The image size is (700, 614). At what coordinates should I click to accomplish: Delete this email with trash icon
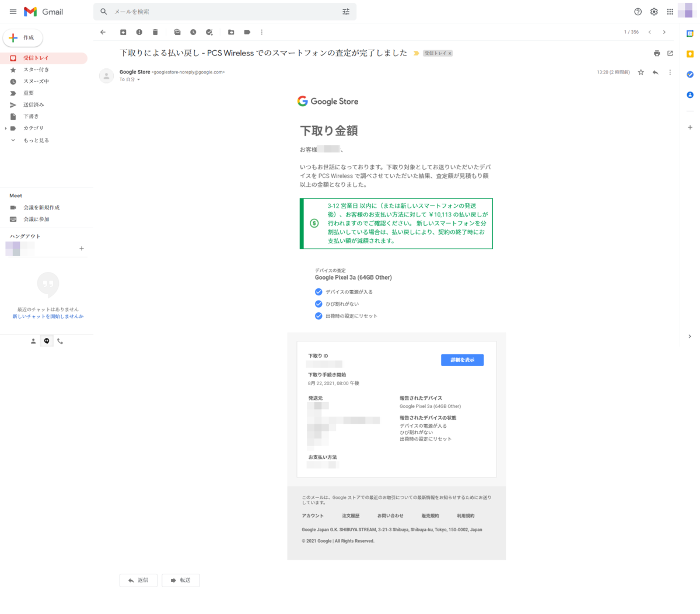[155, 32]
